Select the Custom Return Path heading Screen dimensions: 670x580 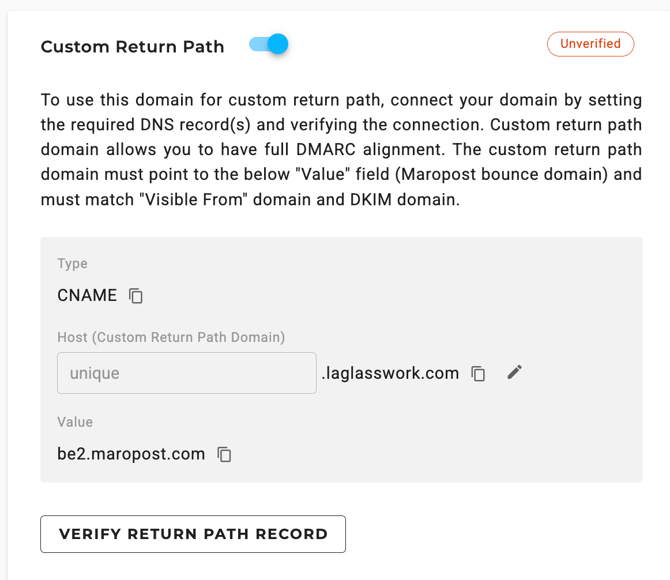coord(132,47)
